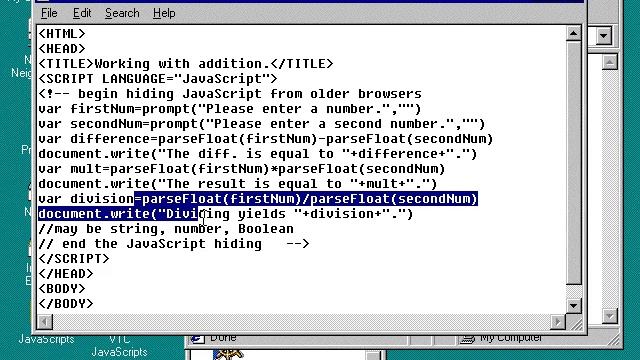Image resolution: width=640 pixels, height=360 pixels.
Task: Select the JavaScripts desktop icon label
Action: [x=47, y=340]
